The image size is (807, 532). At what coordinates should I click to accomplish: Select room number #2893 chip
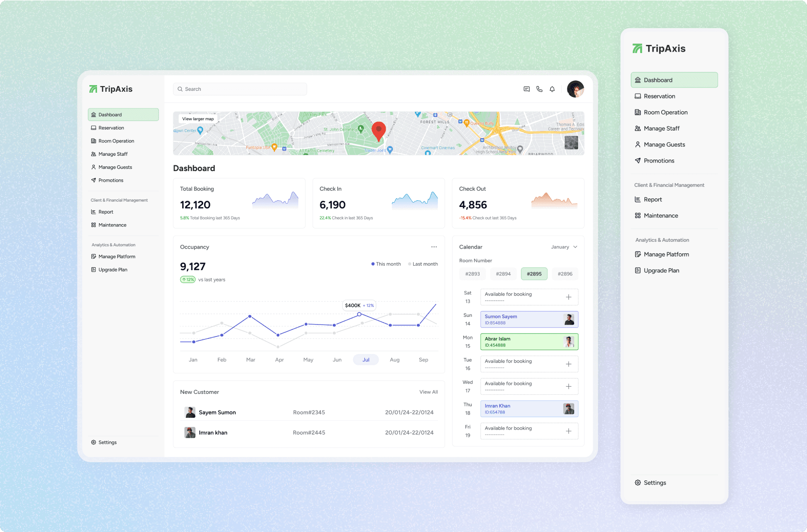(x=472, y=274)
